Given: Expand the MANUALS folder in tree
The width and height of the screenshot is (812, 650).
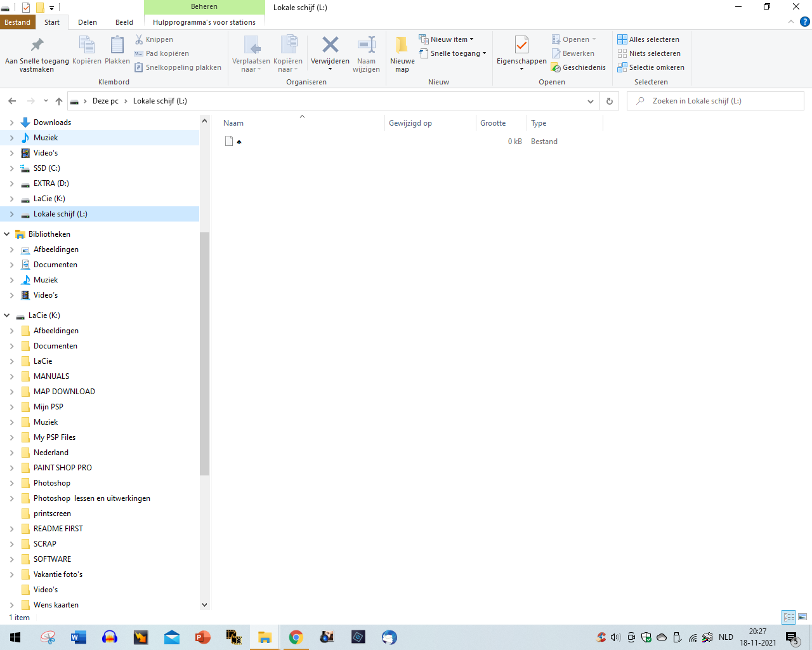Looking at the screenshot, I should (x=11, y=376).
